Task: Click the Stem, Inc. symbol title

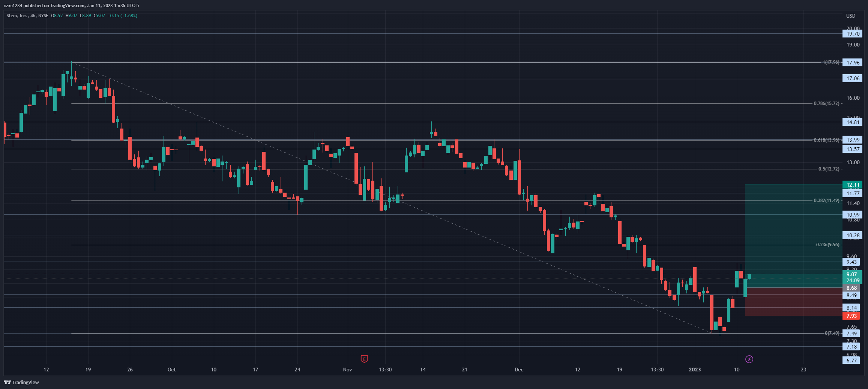Action: [x=18, y=16]
